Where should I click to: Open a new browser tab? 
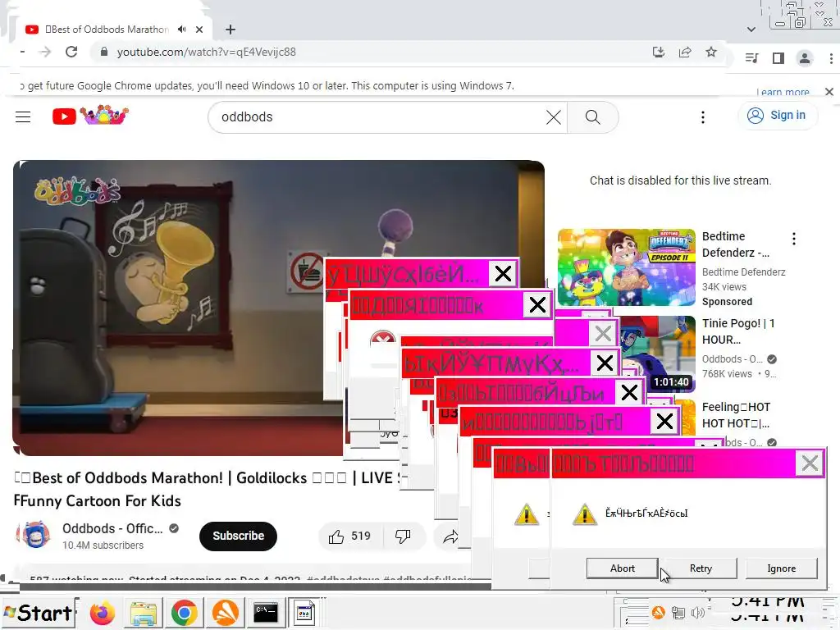tap(231, 30)
